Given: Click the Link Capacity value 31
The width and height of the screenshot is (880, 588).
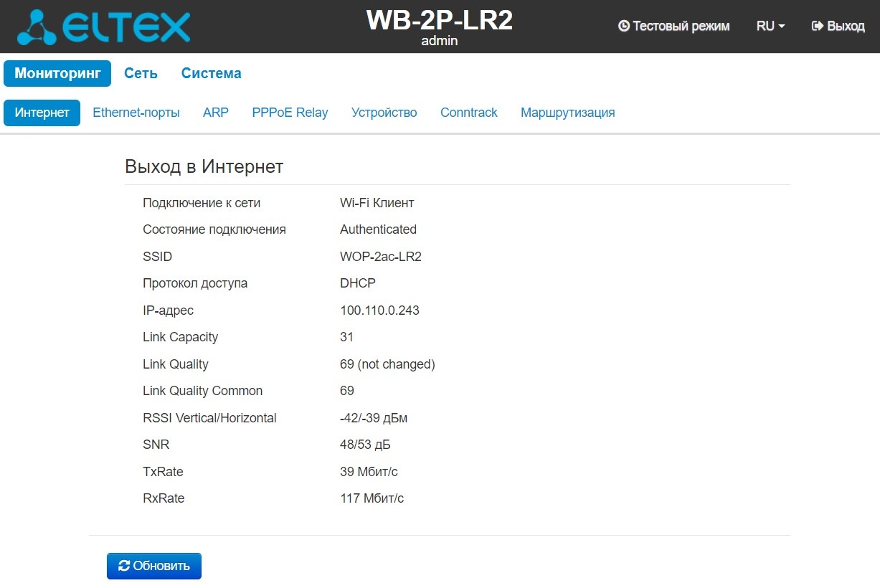Looking at the screenshot, I should [347, 337].
